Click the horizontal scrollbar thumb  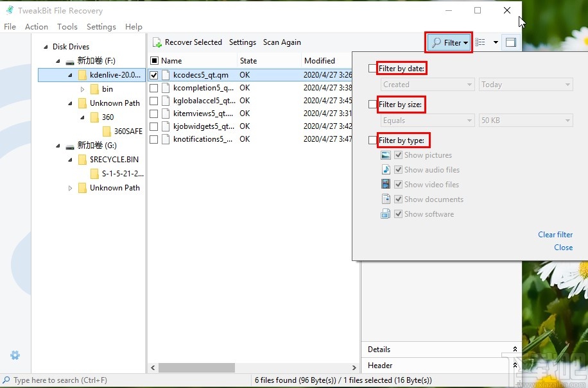(196, 367)
